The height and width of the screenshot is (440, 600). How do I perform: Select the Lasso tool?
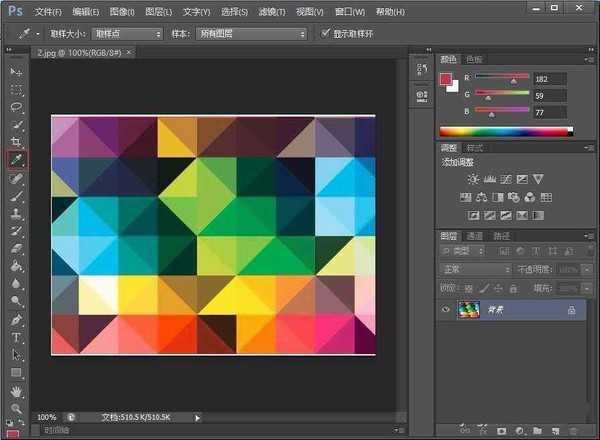[x=16, y=106]
